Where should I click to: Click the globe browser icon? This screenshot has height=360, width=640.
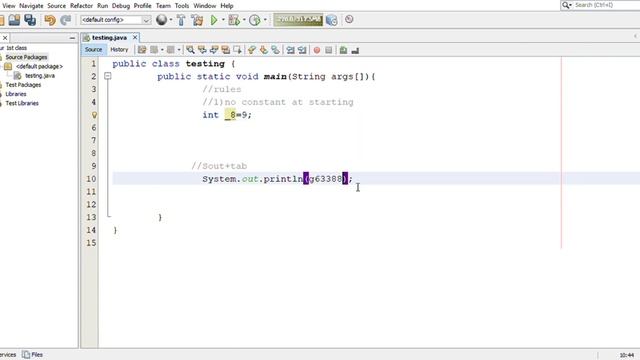[x=161, y=20]
